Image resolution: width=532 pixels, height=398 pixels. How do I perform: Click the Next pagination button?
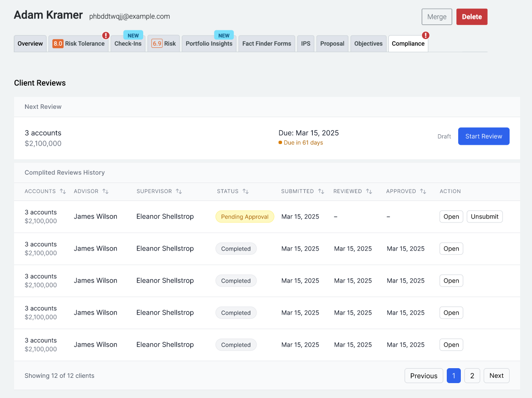496,376
